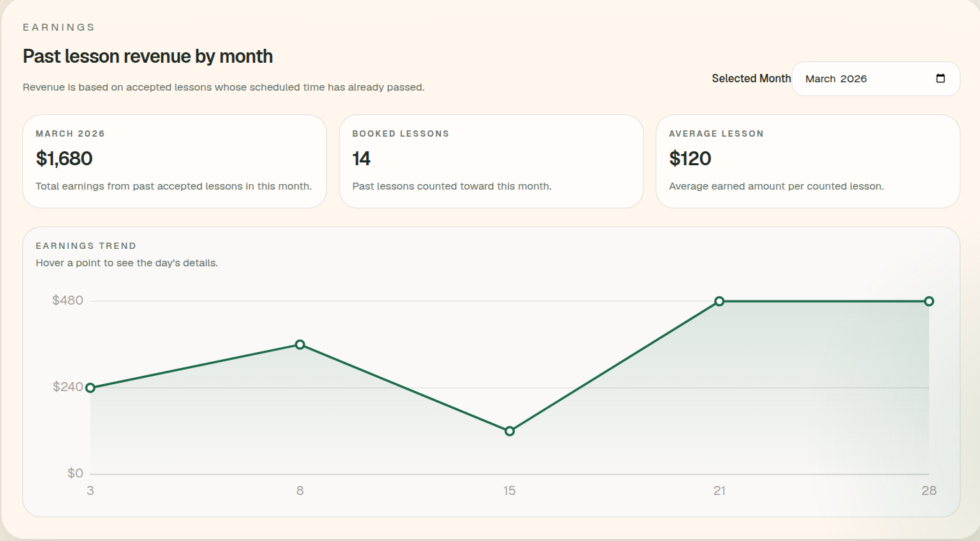Click the $1,680 total earnings value

[x=64, y=159]
